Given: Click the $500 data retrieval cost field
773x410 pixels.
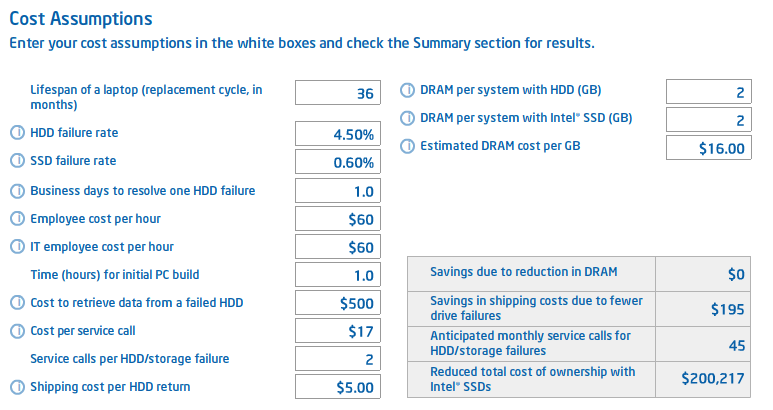Looking at the screenshot, I should point(338,303).
